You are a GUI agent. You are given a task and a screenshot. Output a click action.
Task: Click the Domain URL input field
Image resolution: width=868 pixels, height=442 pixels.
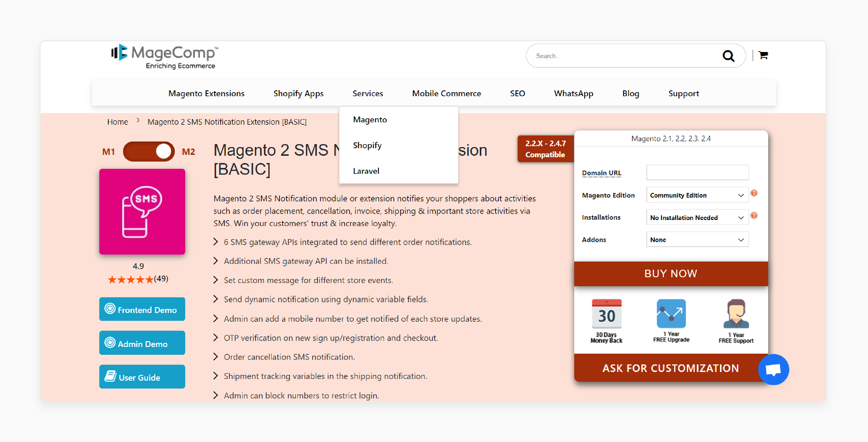pos(697,172)
